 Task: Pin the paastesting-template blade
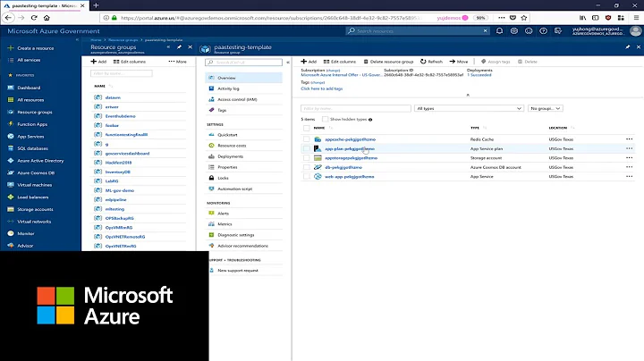pos(628,47)
